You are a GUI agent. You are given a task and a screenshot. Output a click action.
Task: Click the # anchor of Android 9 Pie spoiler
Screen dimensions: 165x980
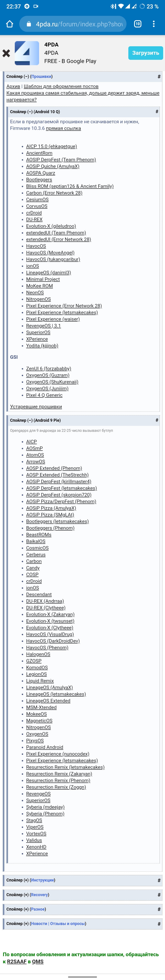point(157,420)
